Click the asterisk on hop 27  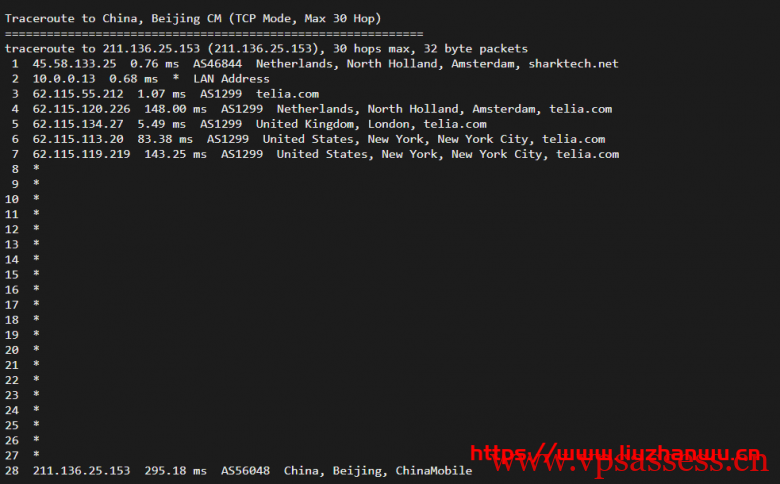click(36, 454)
